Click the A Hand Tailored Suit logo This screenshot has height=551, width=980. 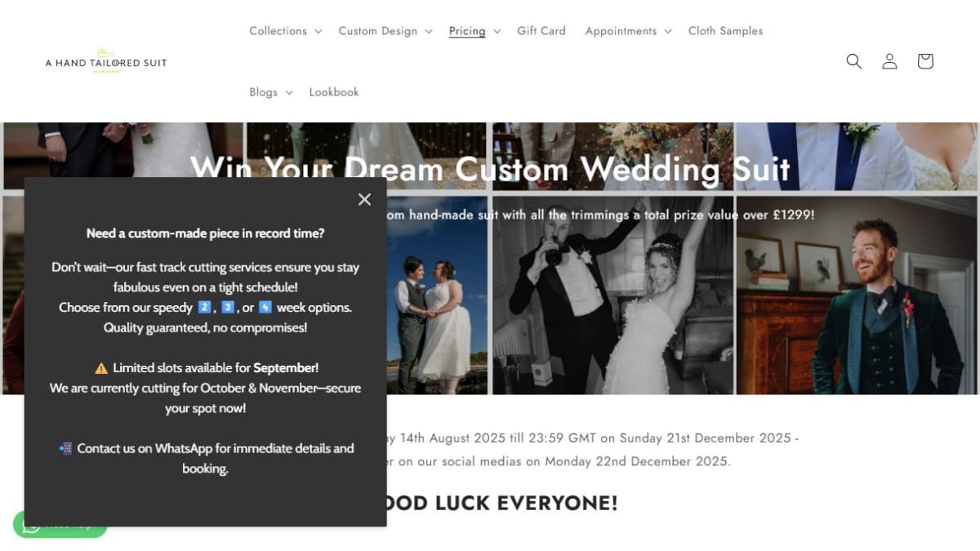[106, 62]
